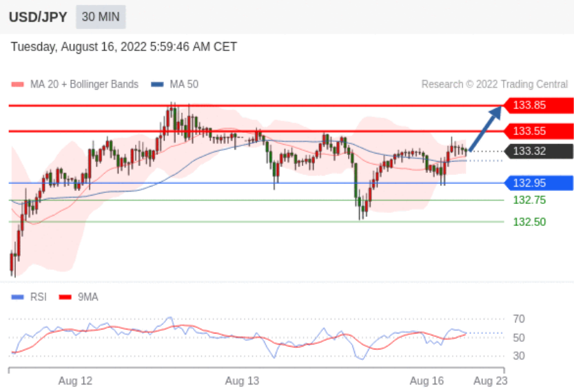Click the pink MA 20 + Bollinger Bands swatch
Image resolution: width=574 pixels, height=392 pixels.
click(x=18, y=85)
